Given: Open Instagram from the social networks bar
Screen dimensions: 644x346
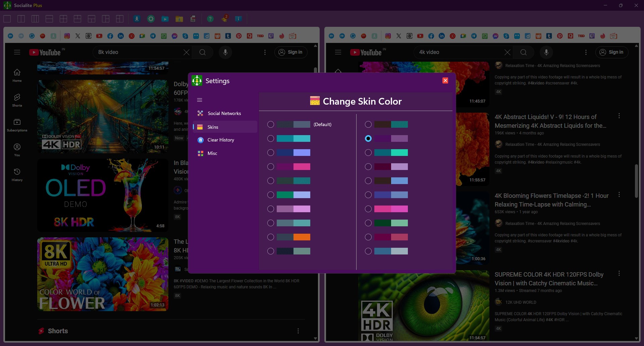Looking at the screenshot, I should tap(67, 36).
